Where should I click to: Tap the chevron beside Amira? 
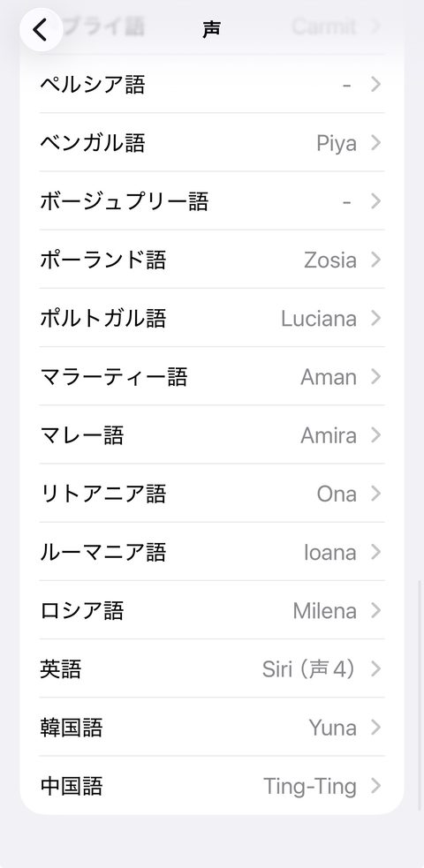pos(375,435)
